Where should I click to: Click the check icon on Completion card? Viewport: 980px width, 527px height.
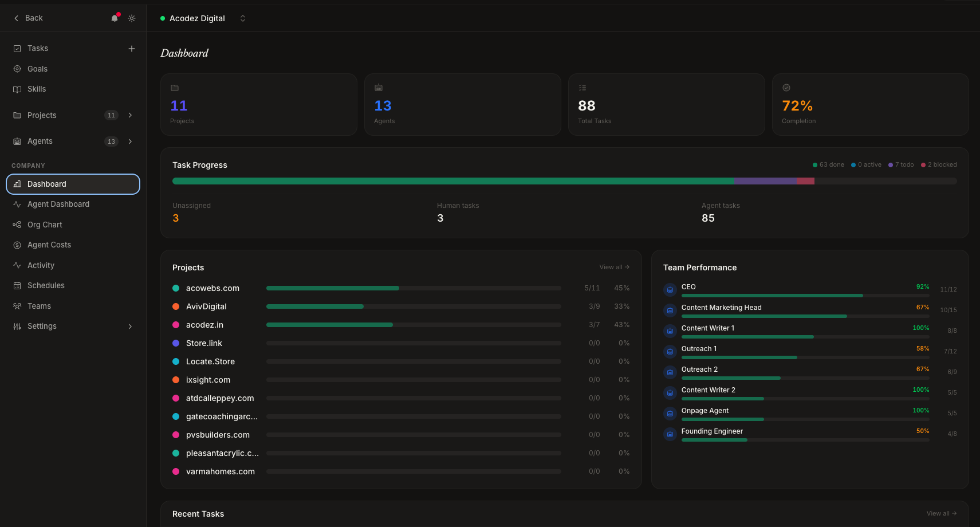tap(786, 88)
